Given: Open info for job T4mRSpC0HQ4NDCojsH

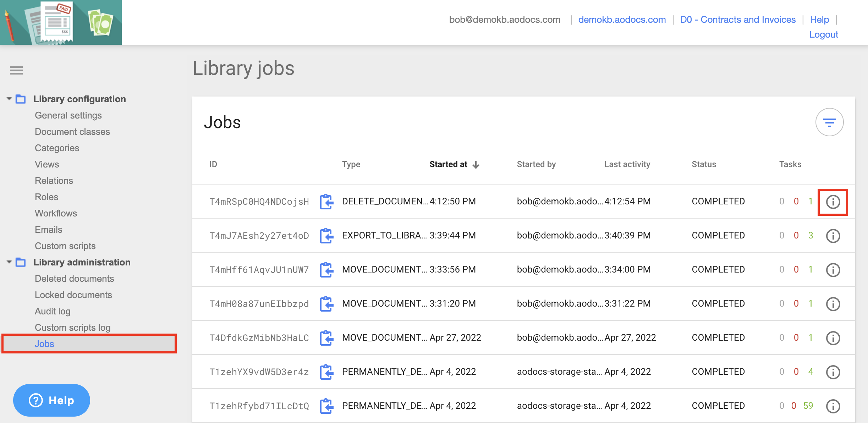Looking at the screenshot, I should click(x=833, y=202).
